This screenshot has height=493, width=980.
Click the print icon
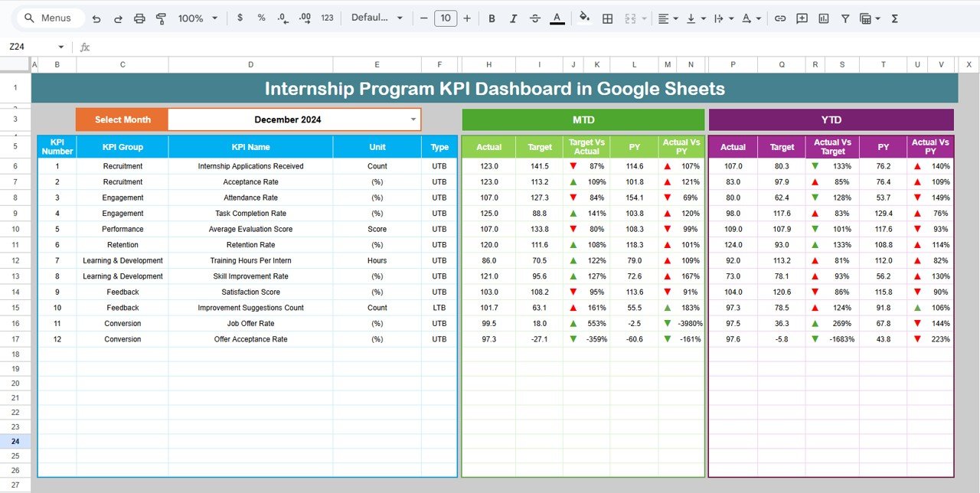[139, 18]
